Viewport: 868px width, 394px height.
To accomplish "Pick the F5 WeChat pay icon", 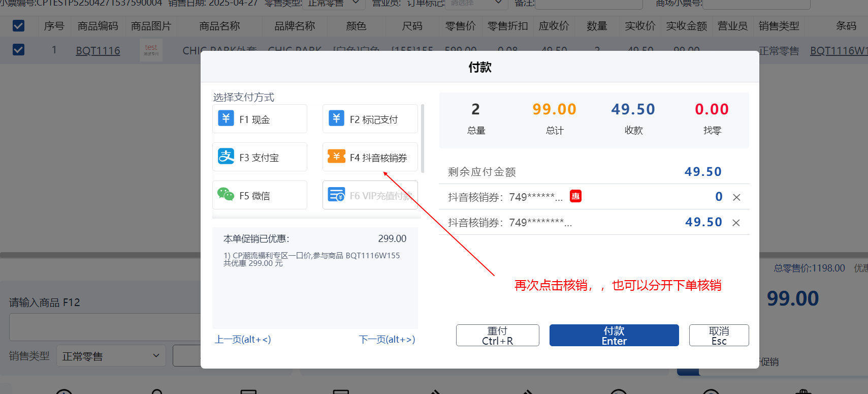I will [226, 195].
